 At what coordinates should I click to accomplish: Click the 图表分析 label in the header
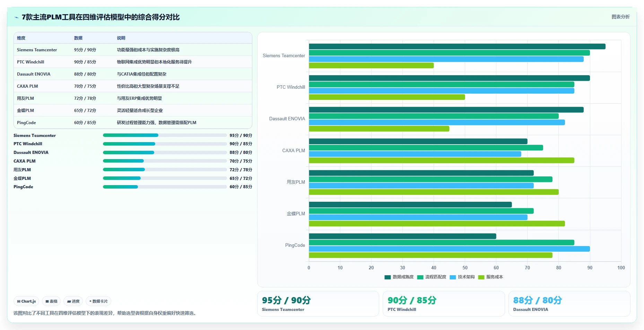[x=620, y=17]
